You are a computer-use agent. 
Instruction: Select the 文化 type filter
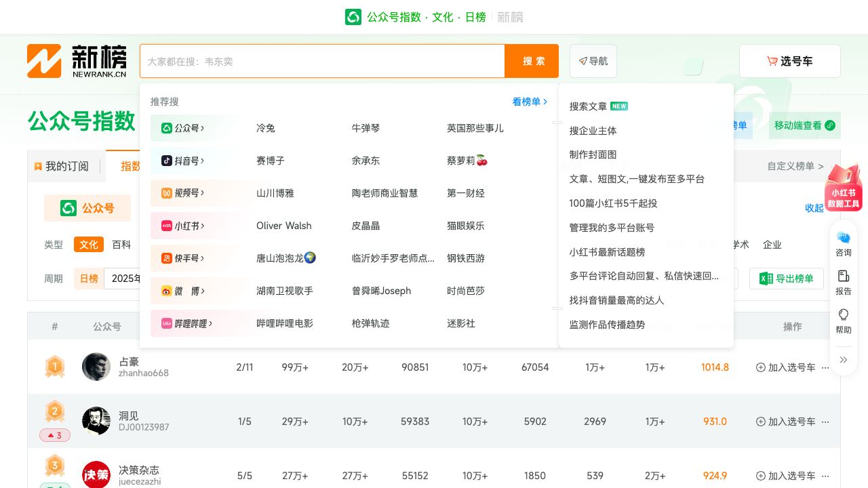[89, 245]
